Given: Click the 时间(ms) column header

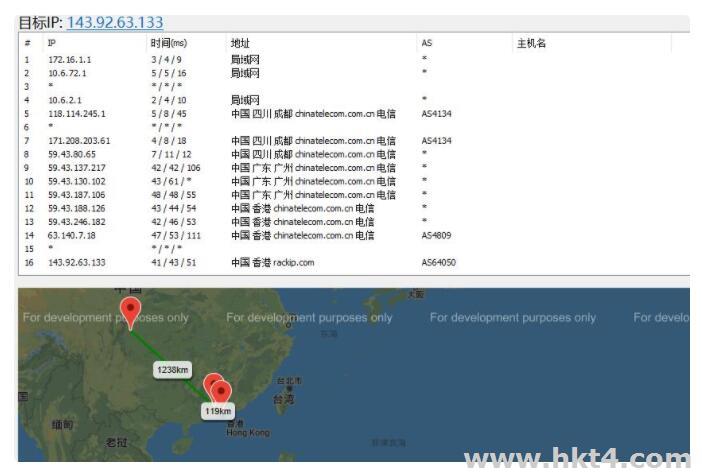Looking at the screenshot, I should [x=168, y=43].
